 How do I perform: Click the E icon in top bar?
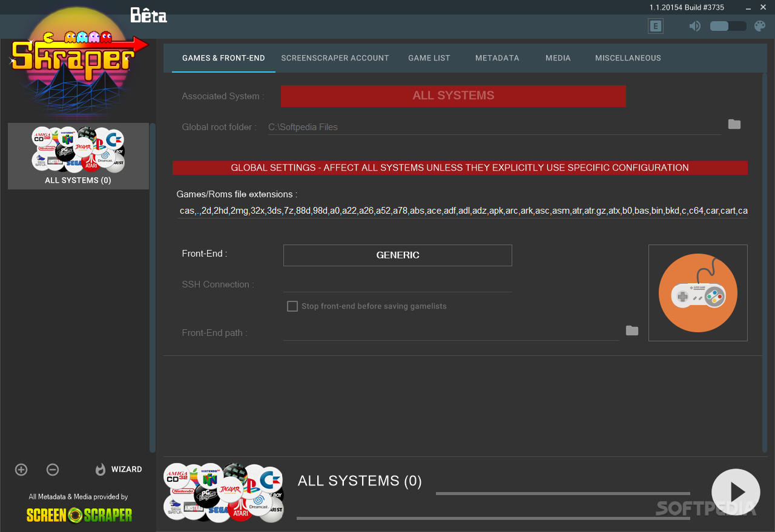click(x=655, y=26)
